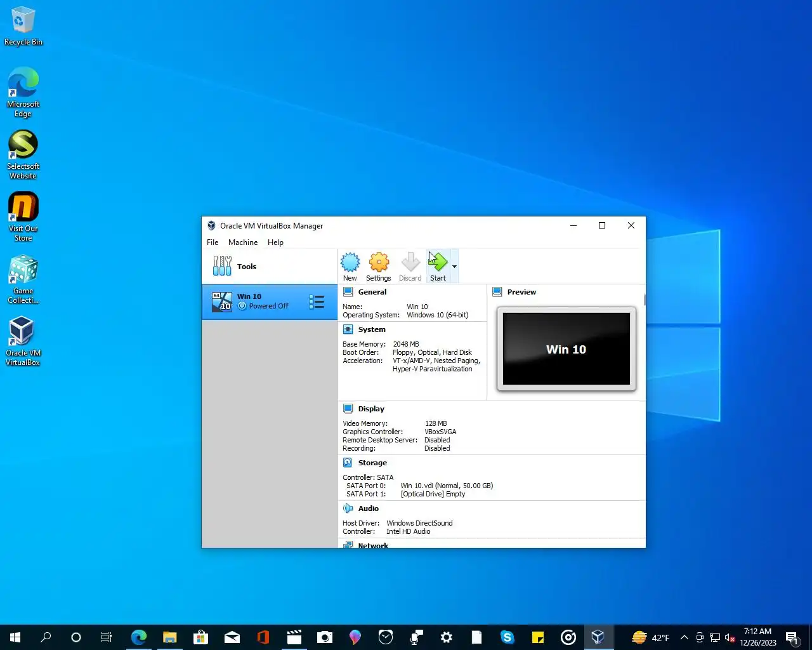The width and height of the screenshot is (812, 650).
Task: Open the Machine menu
Action: tap(243, 242)
